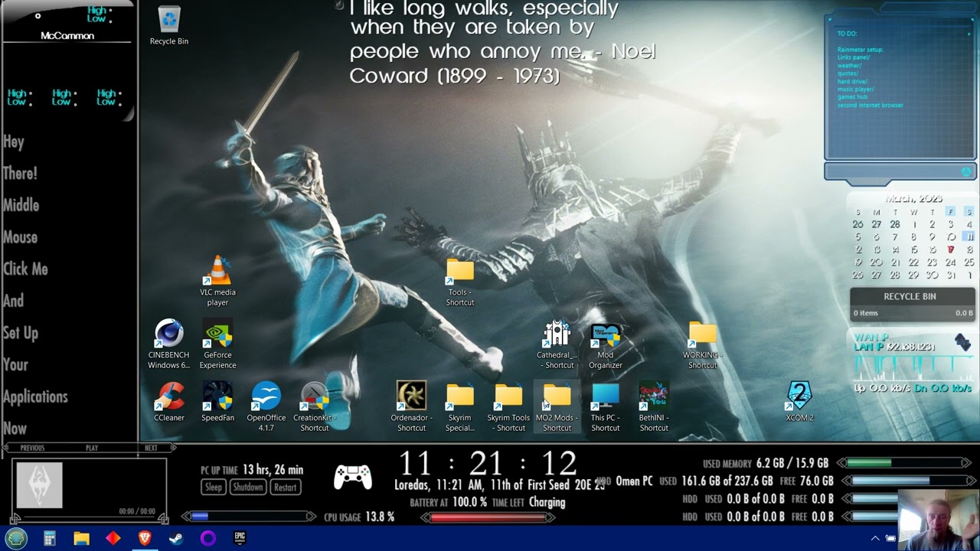Select Next on the music player
Screen dimensions: 980x551
point(151,448)
